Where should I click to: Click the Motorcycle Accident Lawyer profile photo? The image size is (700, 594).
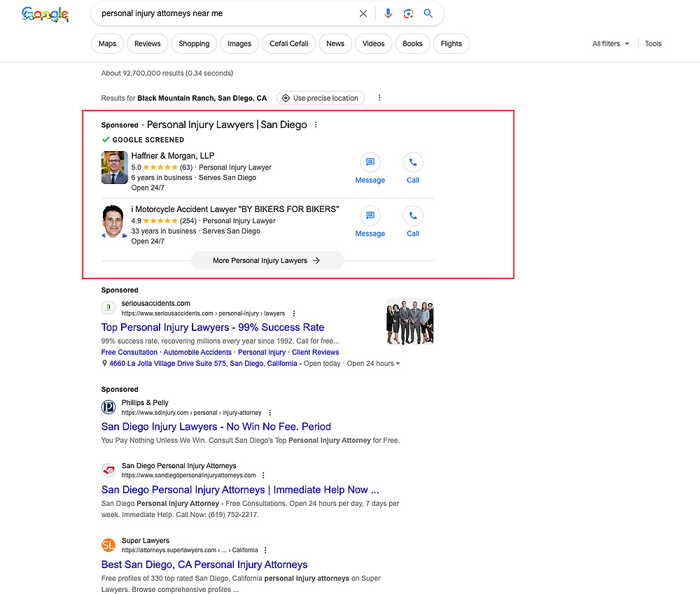pos(114,221)
